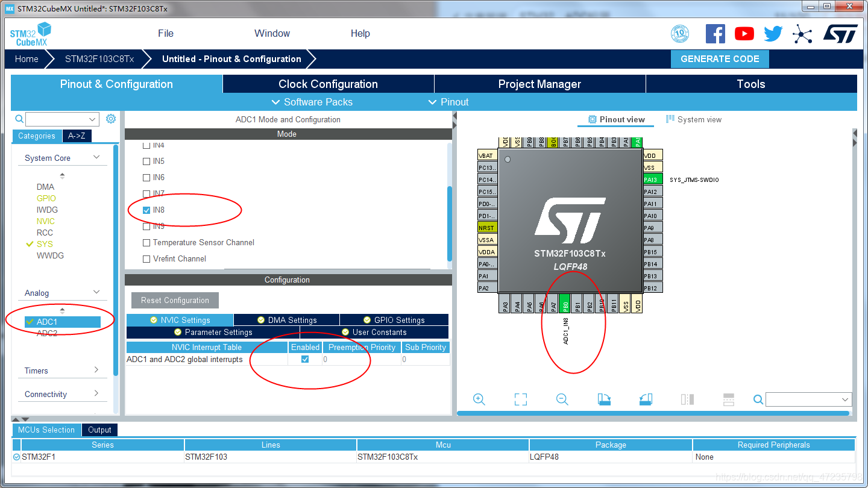Open the ST Twitter icon
868x488 pixels.
[773, 34]
